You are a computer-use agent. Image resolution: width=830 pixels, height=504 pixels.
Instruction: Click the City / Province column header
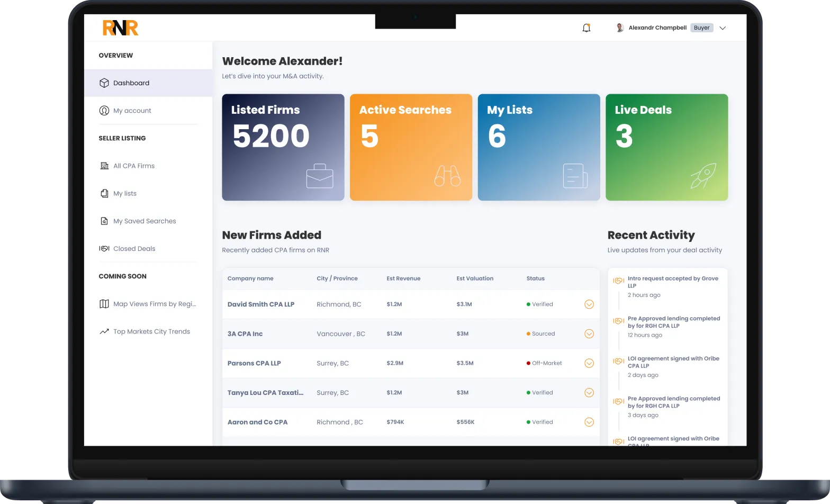[337, 278]
